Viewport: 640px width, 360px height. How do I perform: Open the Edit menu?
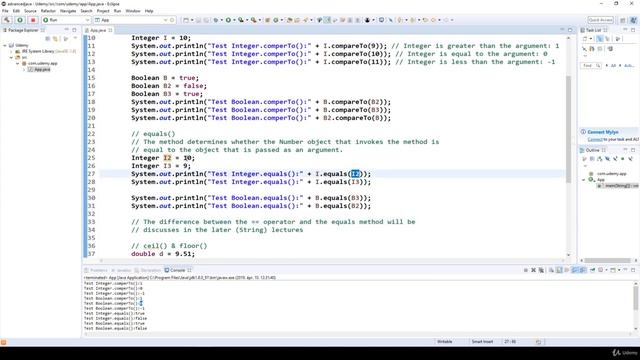pyautogui.click(x=16, y=11)
